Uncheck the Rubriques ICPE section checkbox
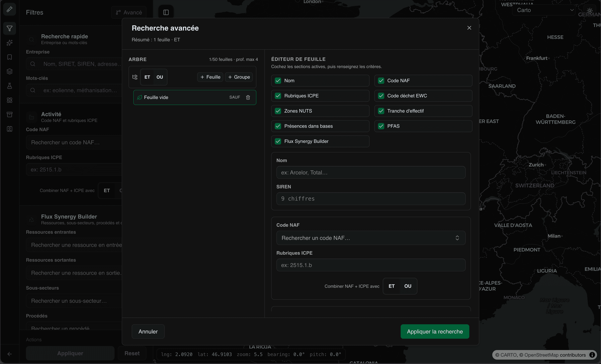 [278, 96]
